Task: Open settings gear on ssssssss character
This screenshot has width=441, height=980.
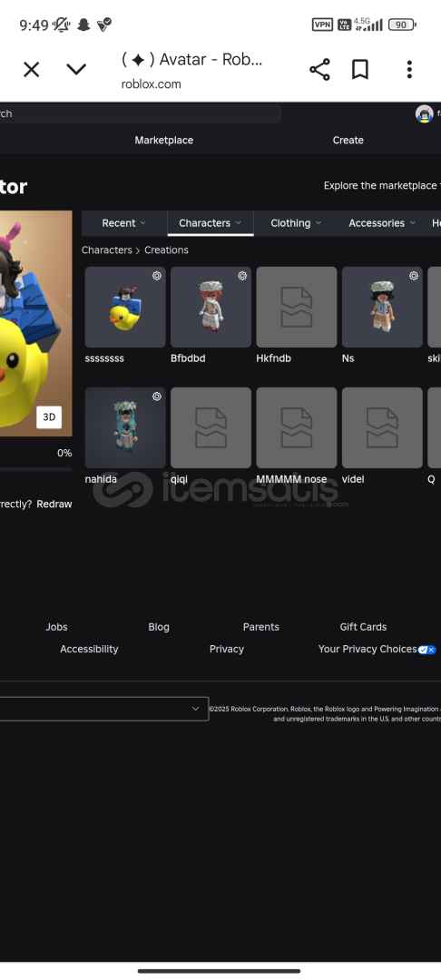Action: click(x=157, y=276)
